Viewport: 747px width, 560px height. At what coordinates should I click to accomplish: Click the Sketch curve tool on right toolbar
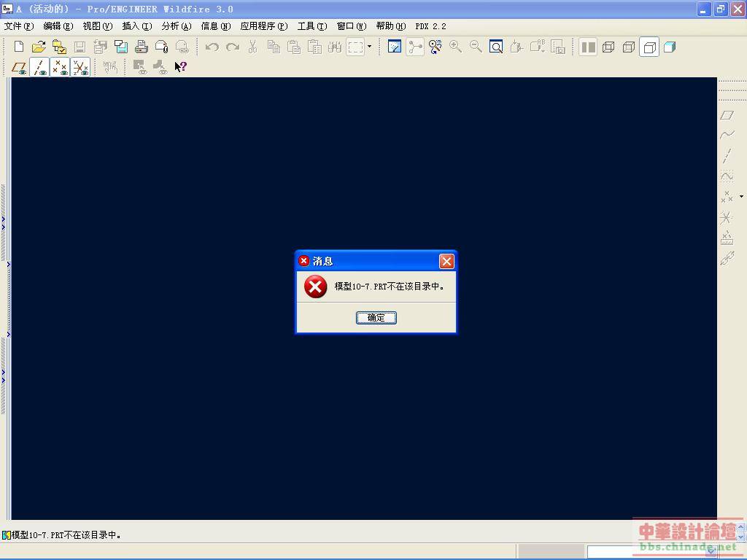[727, 135]
